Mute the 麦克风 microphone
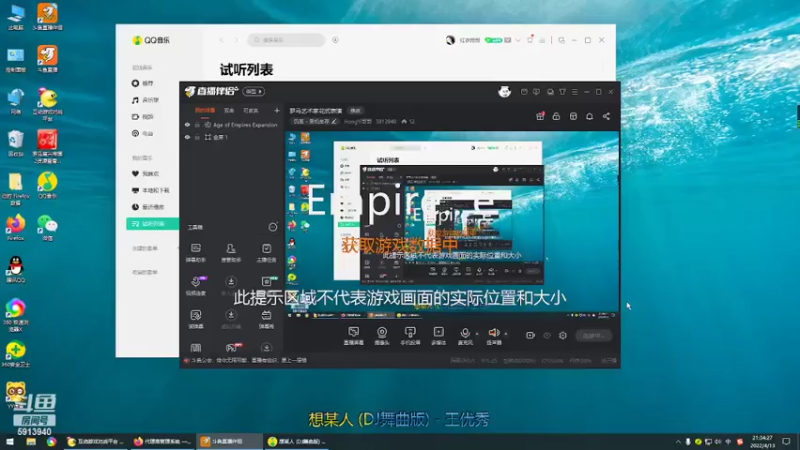This screenshot has width=800, height=450. pyautogui.click(x=465, y=336)
